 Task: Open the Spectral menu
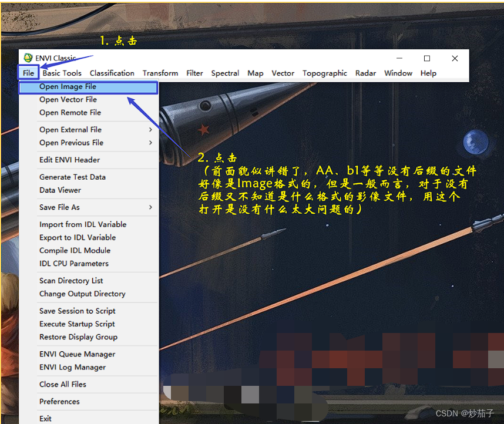(225, 73)
